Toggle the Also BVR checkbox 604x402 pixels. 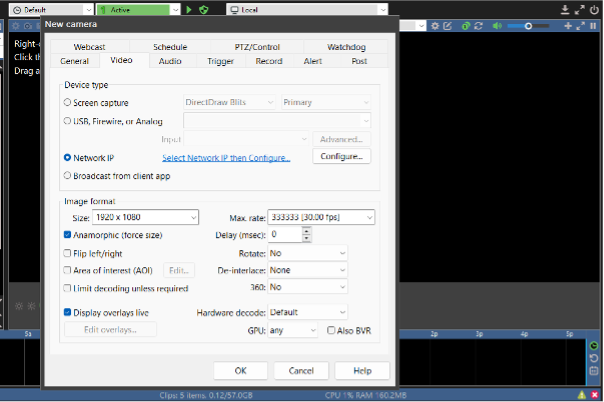tap(332, 329)
